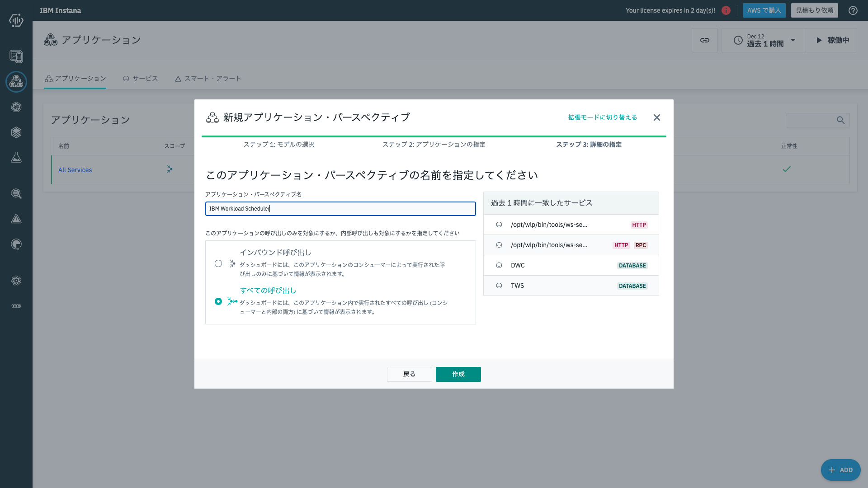Open the Synthetic Monitoring flask icon
Viewport: 868px width, 488px height.
[16, 158]
